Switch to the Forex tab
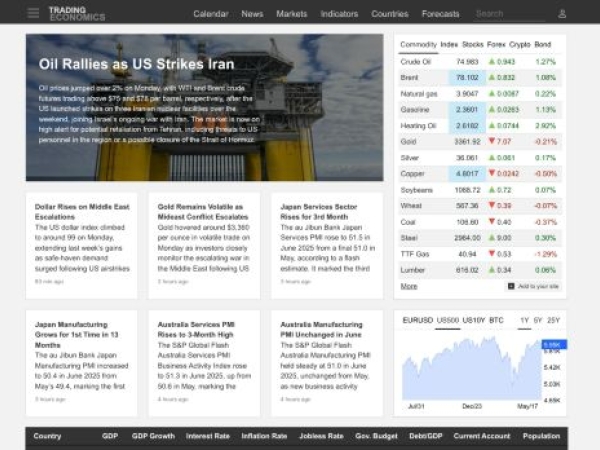 496,45
